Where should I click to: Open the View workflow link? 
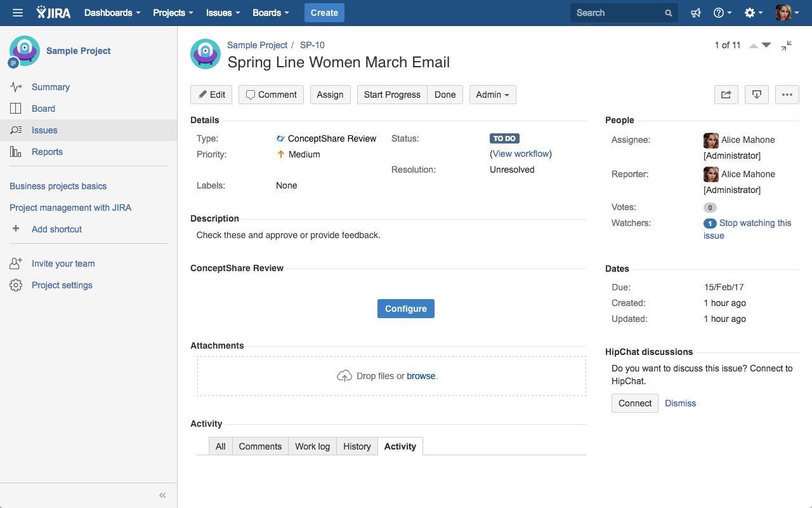[520, 154]
